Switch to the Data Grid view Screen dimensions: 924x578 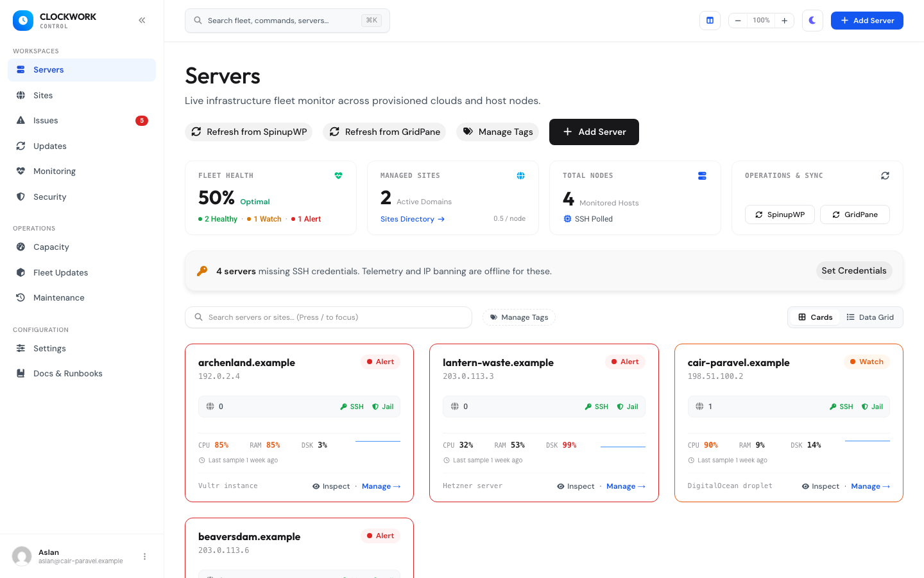click(x=870, y=317)
